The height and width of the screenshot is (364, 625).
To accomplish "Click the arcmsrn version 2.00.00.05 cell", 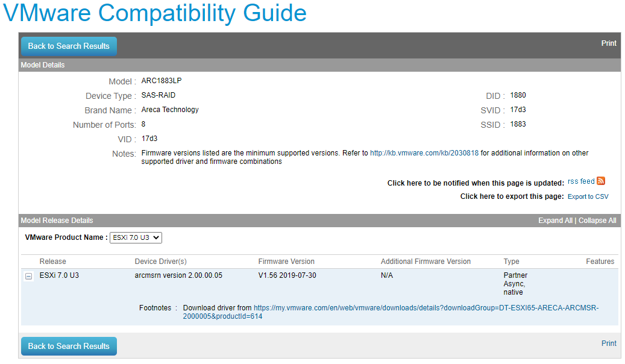I will (x=178, y=275).
